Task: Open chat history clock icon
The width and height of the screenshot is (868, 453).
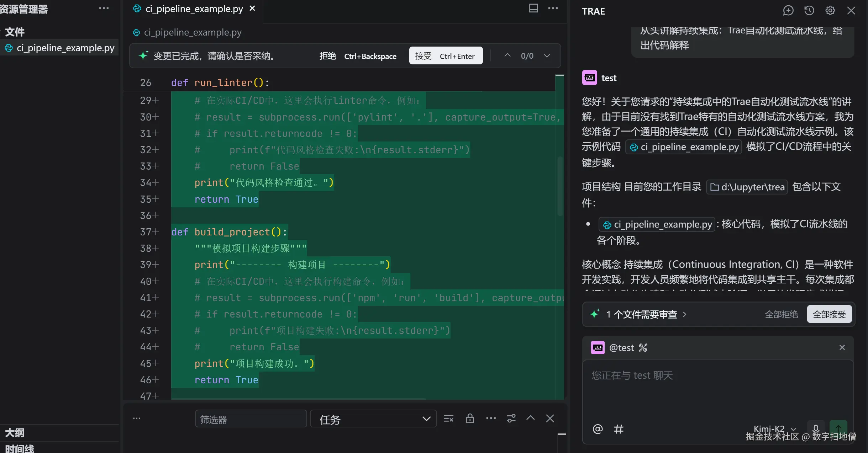Action: tap(809, 10)
